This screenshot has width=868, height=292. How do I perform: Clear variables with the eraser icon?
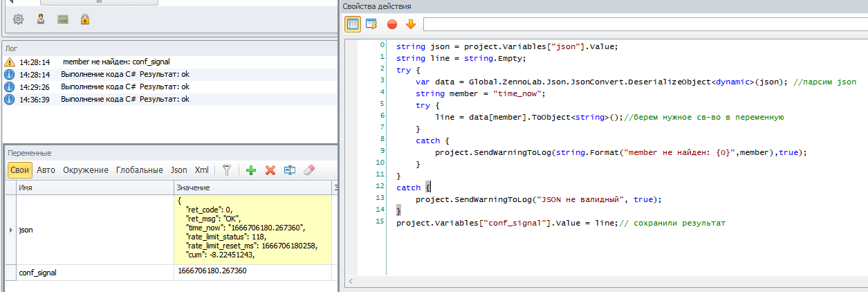click(309, 170)
